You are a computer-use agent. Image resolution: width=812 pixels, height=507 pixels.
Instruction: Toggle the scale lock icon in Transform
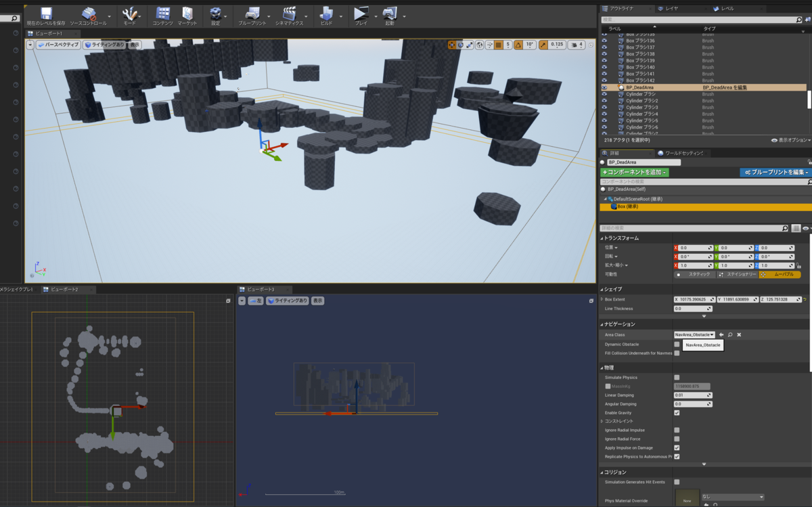click(x=799, y=265)
